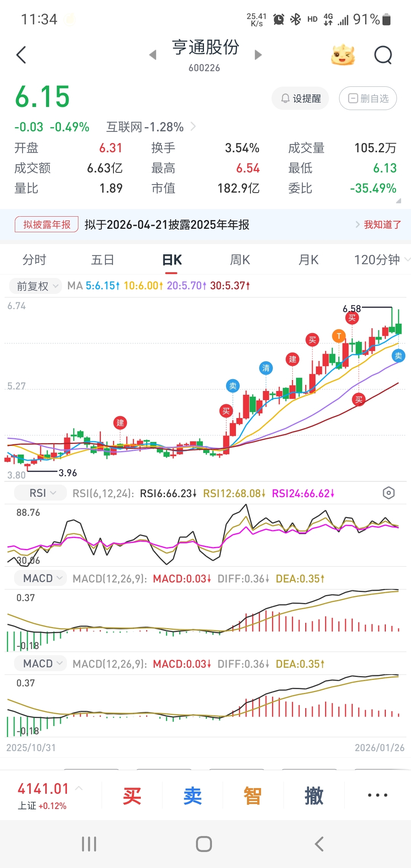Open the search magnifier icon
411x868 pixels.
[x=383, y=55]
